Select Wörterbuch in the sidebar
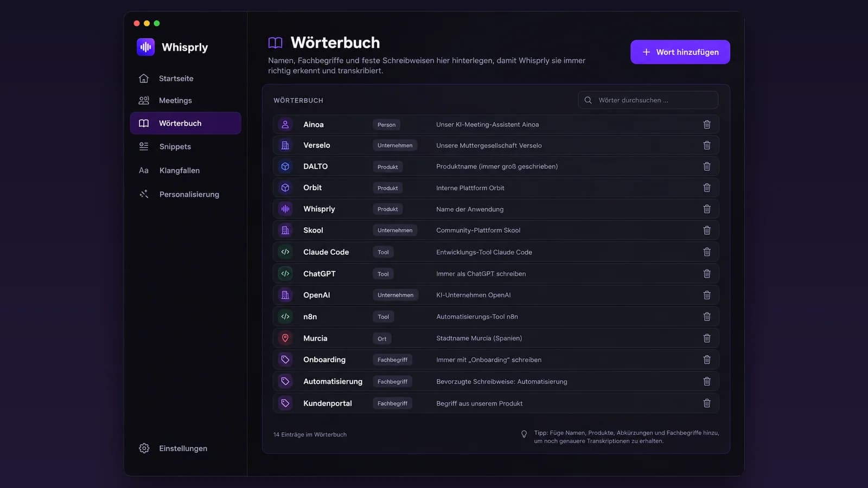The width and height of the screenshot is (868, 488). [x=186, y=123]
